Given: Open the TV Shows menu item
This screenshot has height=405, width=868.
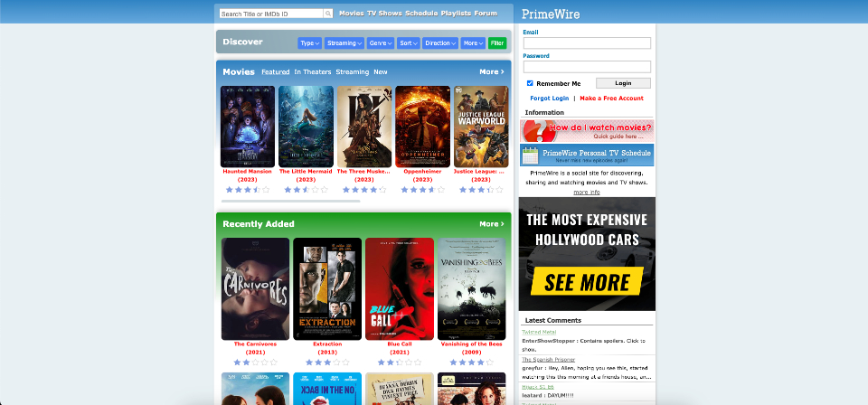Looking at the screenshot, I should 385,14.
